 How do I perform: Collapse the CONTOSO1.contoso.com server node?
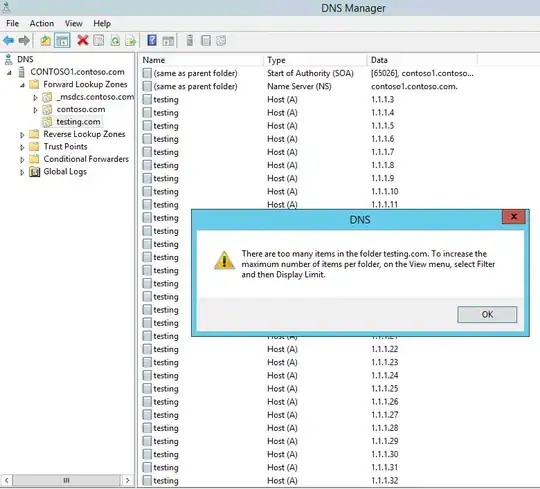tap(9, 73)
